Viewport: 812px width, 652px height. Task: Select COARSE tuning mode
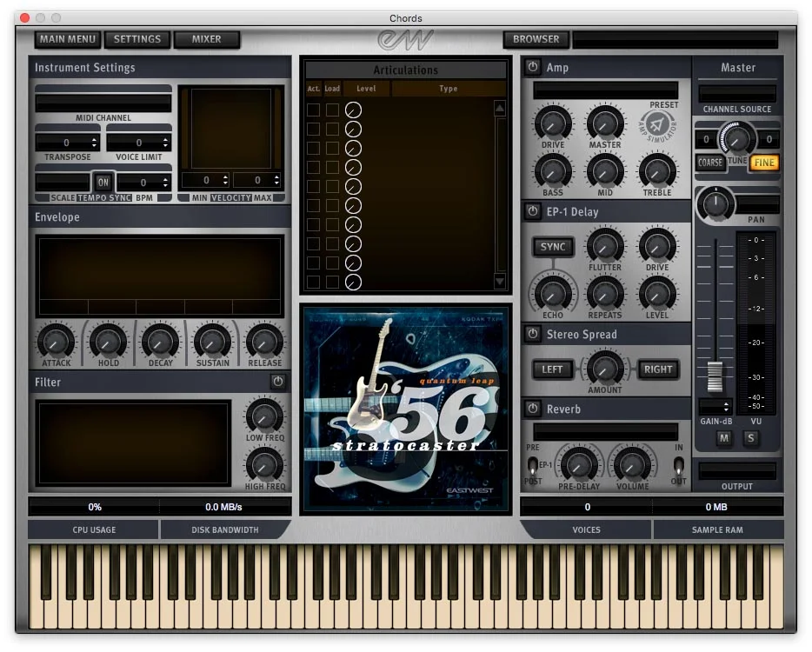point(709,163)
